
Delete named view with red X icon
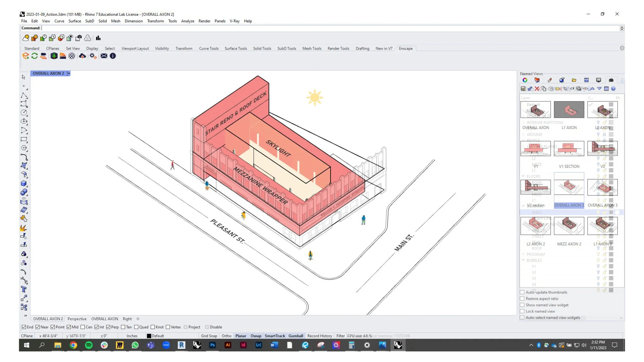[x=537, y=89]
